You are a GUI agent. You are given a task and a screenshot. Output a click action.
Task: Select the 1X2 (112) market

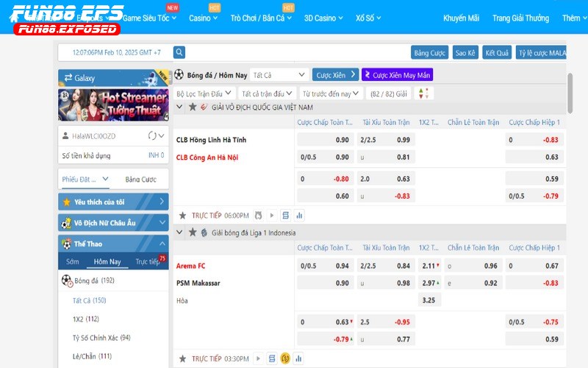coord(86,319)
